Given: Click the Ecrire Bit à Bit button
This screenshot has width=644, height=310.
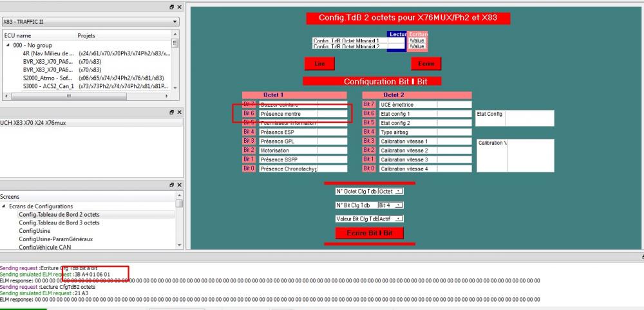Looking at the screenshot, I should 370,233.
